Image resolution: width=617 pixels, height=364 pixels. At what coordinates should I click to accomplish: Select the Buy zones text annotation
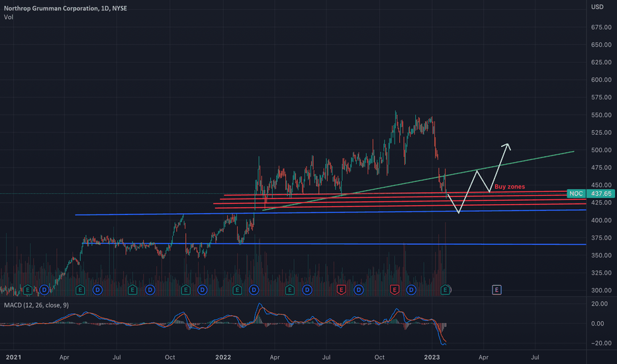510,187
